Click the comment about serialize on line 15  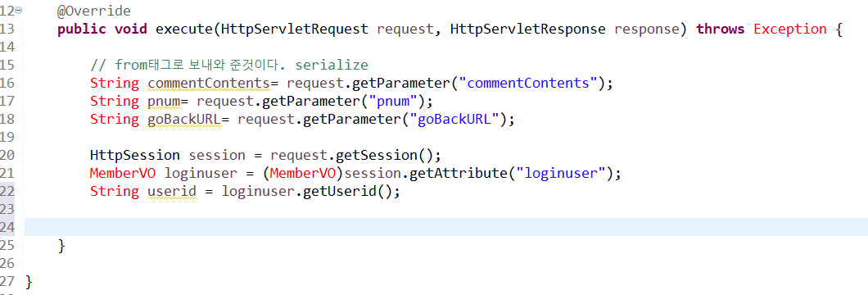228,65
